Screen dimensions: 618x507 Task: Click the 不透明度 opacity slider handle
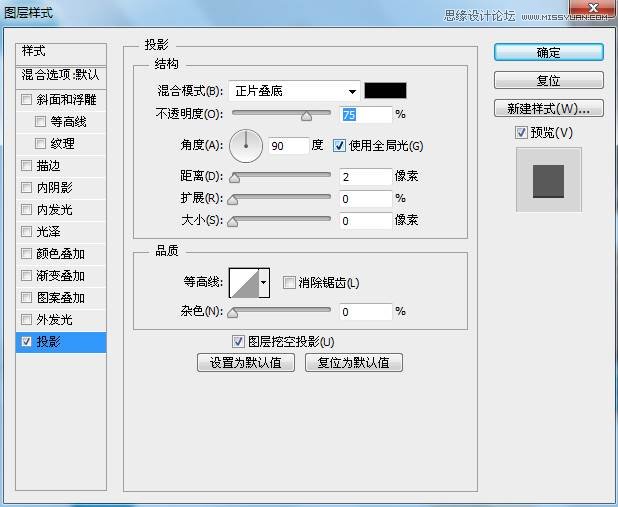pos(306,116)
